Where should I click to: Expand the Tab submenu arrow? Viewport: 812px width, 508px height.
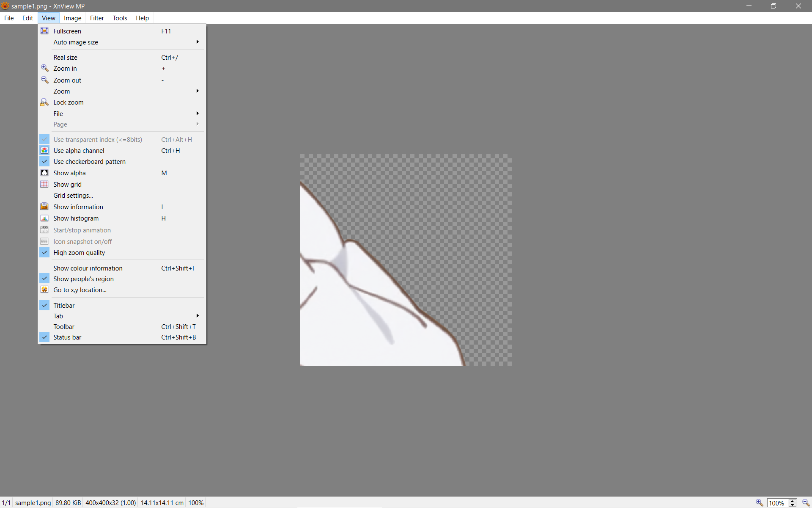[x=197, y=316]
